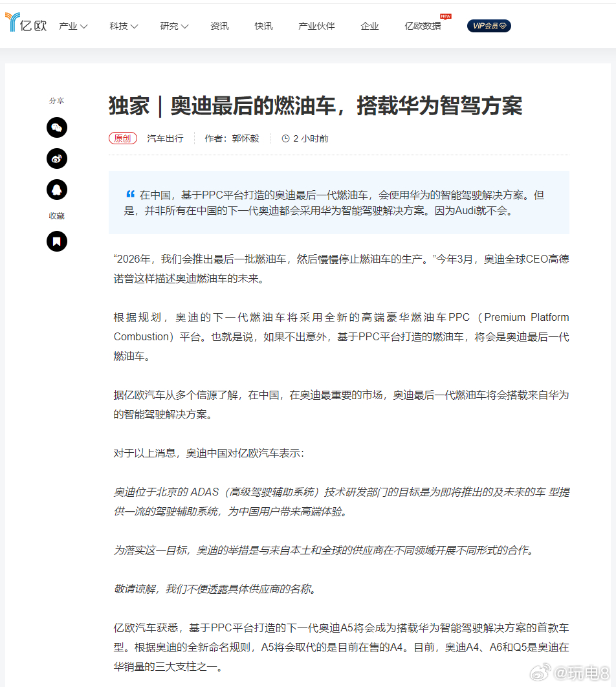Viewport: 616px width, 687px height.
Task: Go to 产业伙伴 page
Action: 316,27
